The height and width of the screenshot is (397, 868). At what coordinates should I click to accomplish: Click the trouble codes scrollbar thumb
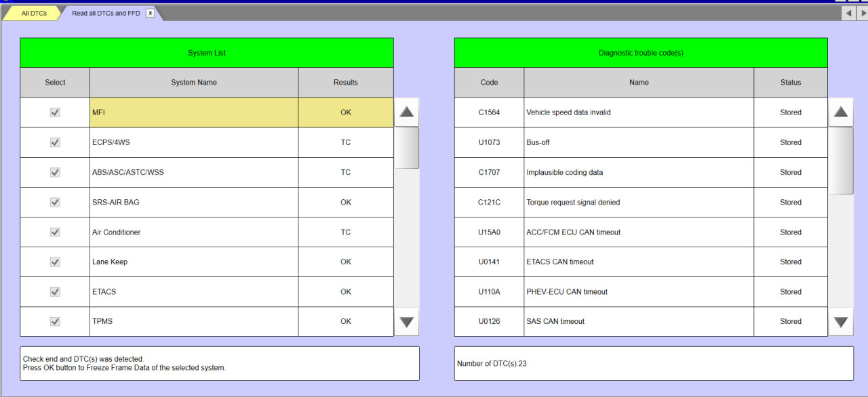pyautogui.click(x=841, y=161)
